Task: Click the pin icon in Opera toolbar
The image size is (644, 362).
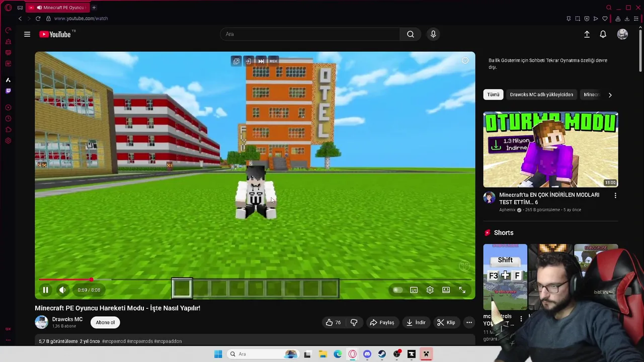Action: tap(569, 19)
